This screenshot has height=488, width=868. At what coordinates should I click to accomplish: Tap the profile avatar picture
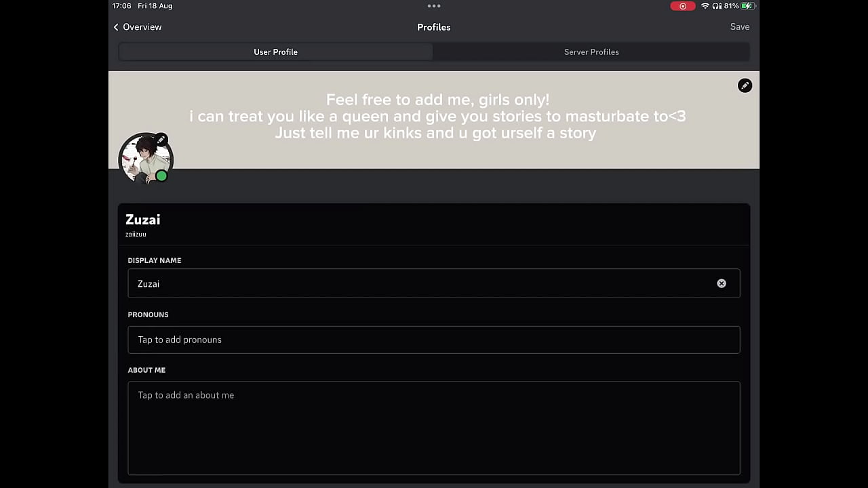pyautogui.click(x=144, y=160)
